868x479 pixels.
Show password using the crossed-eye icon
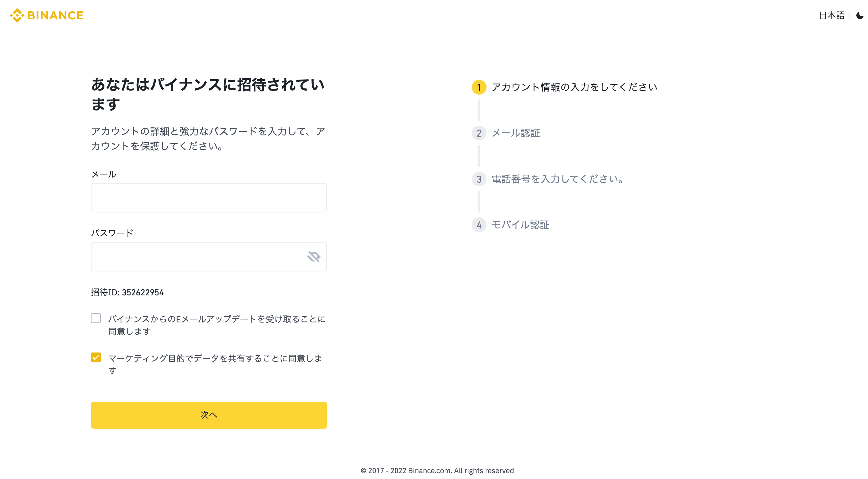314,257
